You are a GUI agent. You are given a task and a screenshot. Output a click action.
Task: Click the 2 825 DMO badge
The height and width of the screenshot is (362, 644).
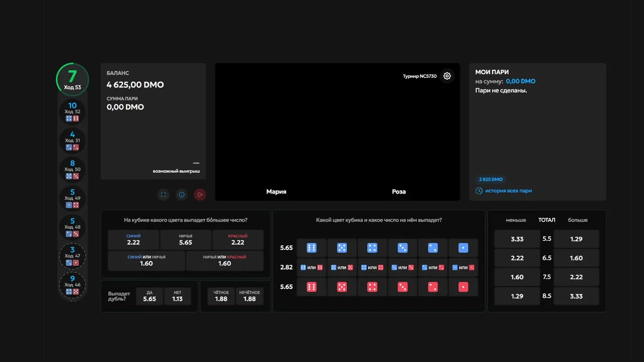pyautogui.click(x=491, y=179)
